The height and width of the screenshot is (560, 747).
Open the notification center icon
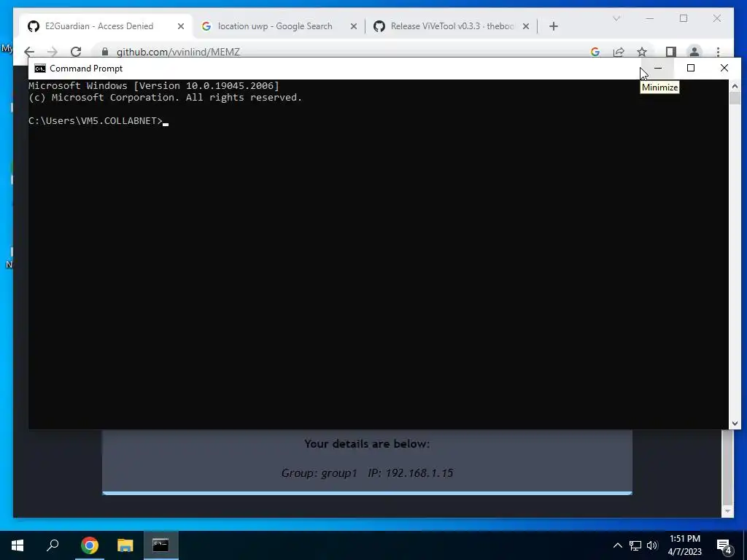(x=724, y=545)
